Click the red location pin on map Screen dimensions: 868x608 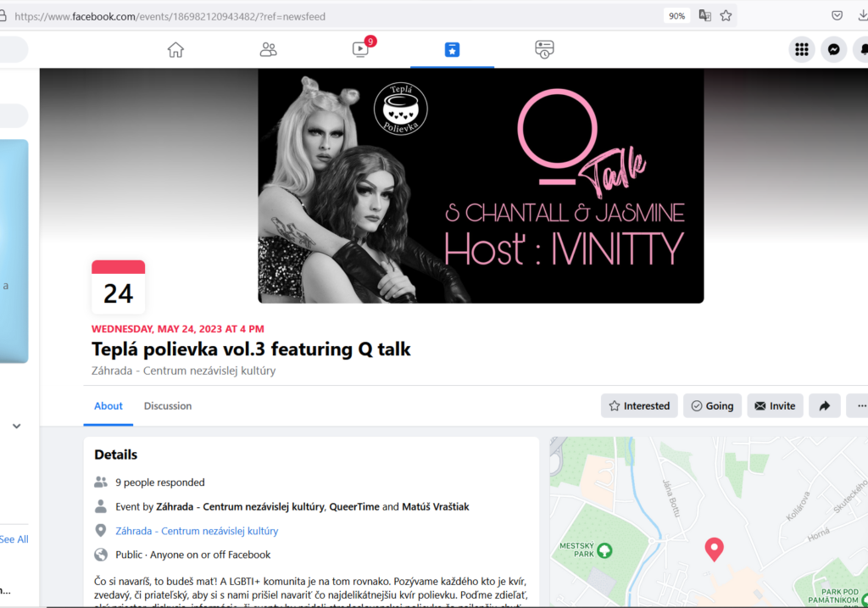tap(714, 549)
